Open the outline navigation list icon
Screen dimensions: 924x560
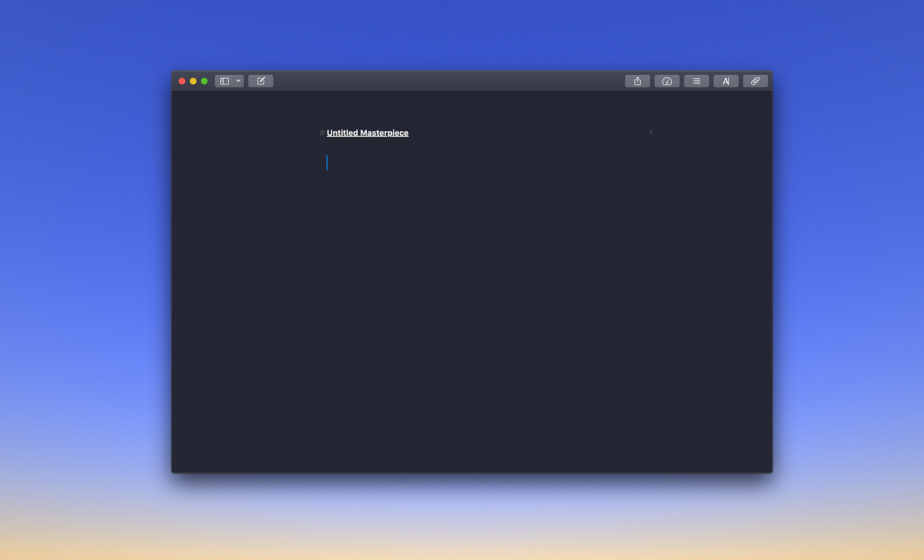click(697, 81)
